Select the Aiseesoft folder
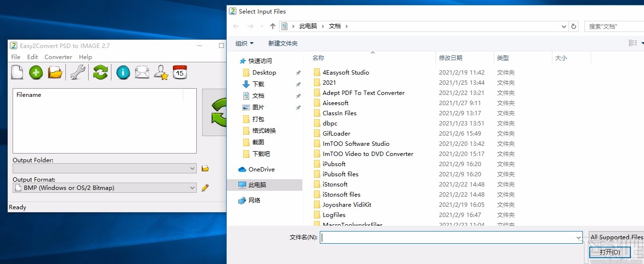Screen dimensions: 644x264 pyautogui.click(x=335, y=103)
